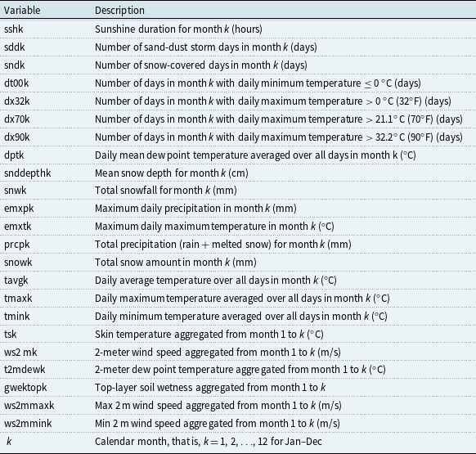Image resolution: width=476 pixels, height=454 pixels.
Task: Select the variable name 'sddk'
Action: [15, 47]
